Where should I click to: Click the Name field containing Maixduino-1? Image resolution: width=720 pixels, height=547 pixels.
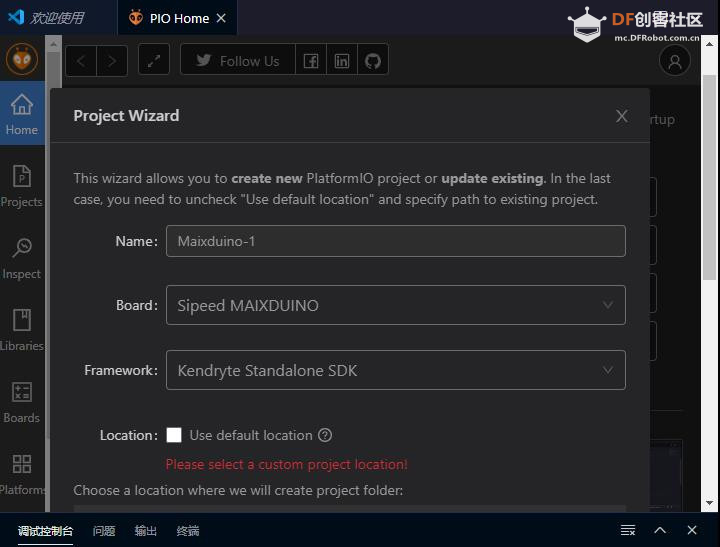click(395, 241)
